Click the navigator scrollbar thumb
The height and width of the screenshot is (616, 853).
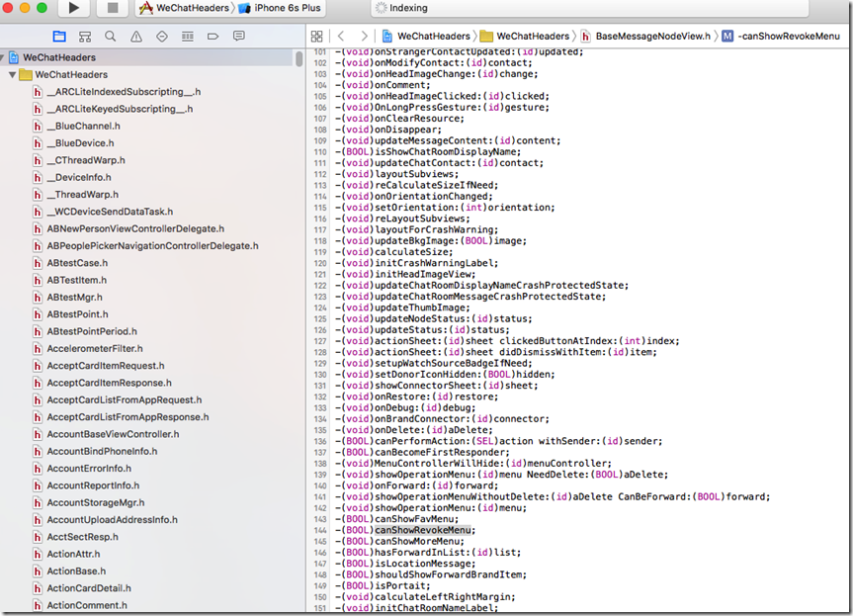[299, 58]
